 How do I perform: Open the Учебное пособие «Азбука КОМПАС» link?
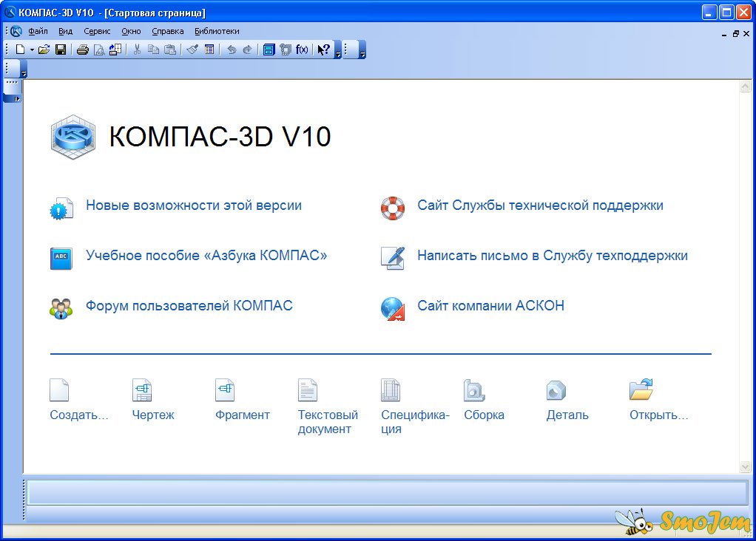click(206, 256)
